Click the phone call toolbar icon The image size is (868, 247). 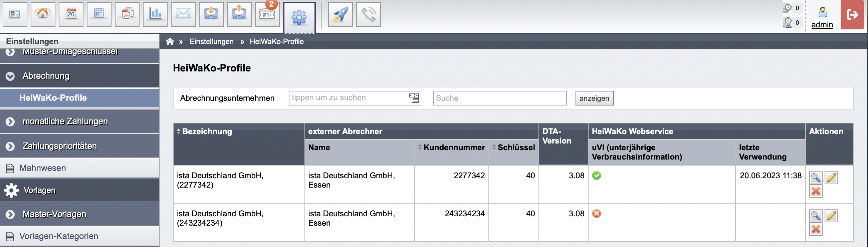[x=368, y=14]
